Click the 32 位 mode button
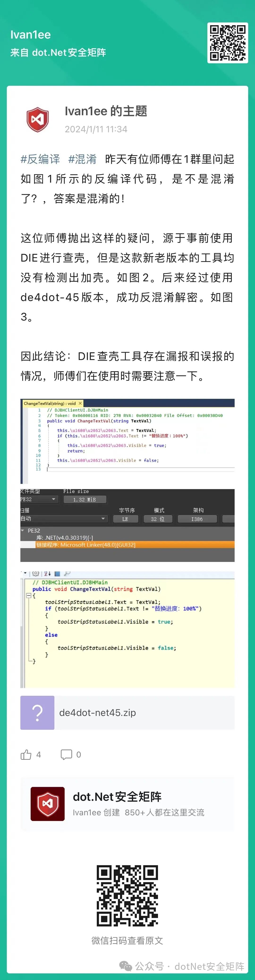 [x=158, y=519]
